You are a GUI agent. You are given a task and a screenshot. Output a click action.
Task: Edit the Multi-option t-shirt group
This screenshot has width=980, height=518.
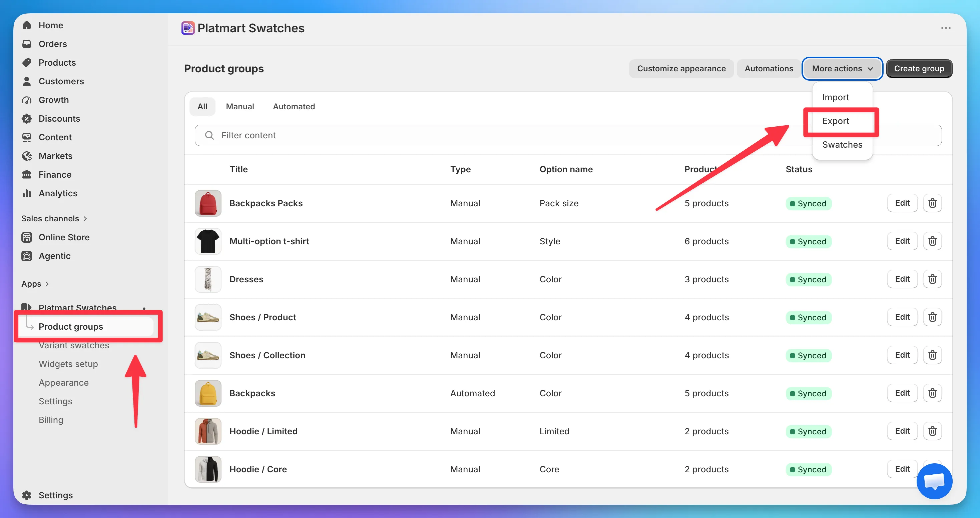(x=902, y=241)
